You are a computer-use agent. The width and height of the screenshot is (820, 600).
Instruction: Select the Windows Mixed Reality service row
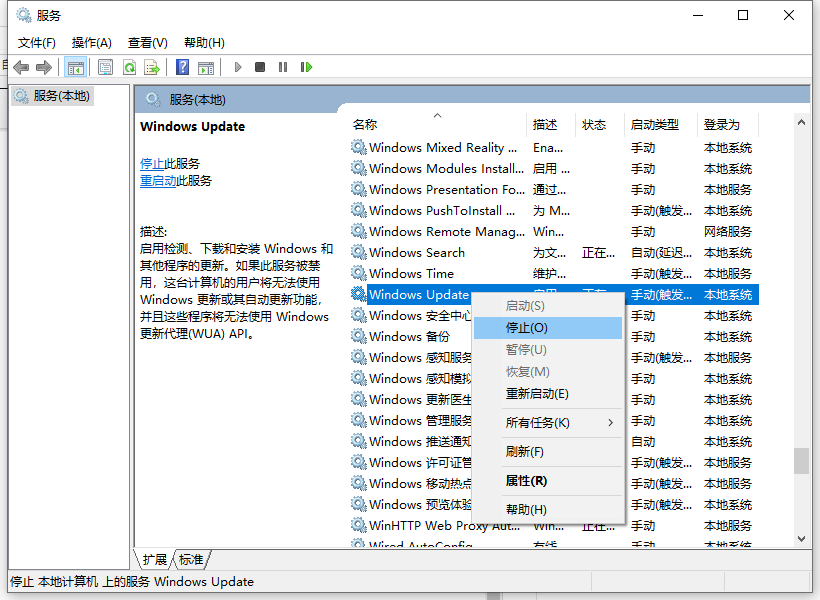pos(554,148)
